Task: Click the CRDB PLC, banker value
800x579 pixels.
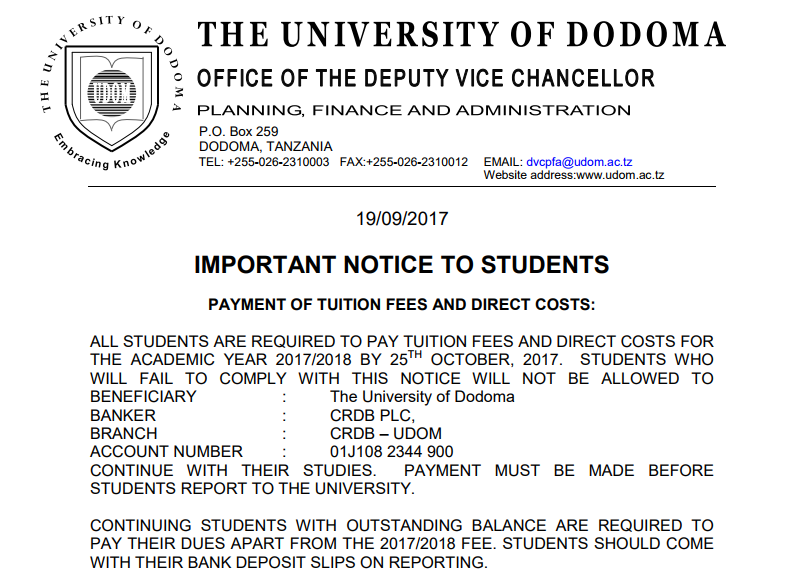Action: 372,415
